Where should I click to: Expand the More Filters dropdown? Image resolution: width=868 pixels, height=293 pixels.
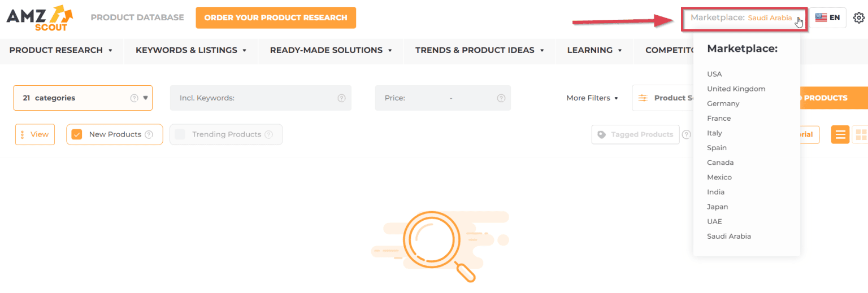pos(592,98)
